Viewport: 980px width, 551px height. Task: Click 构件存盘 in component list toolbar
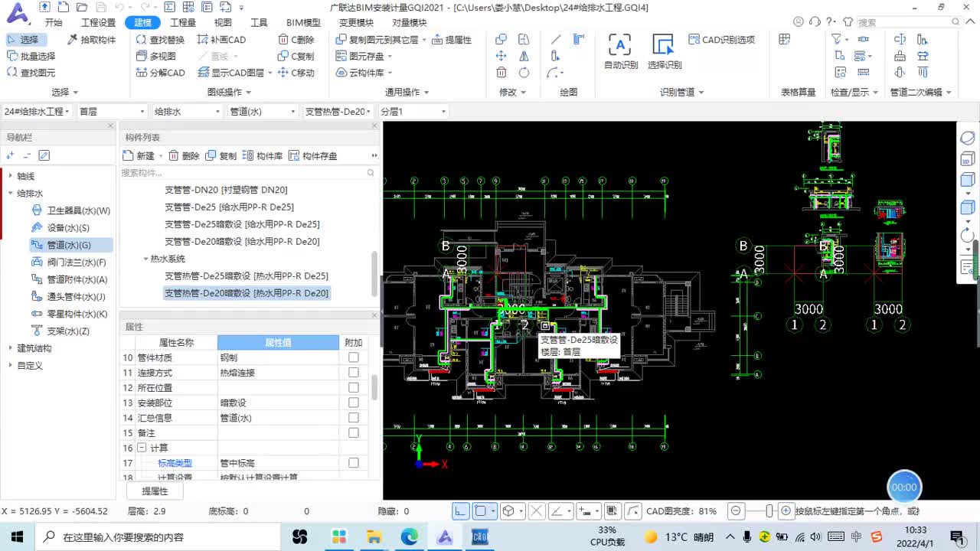(x=312, y=155)
